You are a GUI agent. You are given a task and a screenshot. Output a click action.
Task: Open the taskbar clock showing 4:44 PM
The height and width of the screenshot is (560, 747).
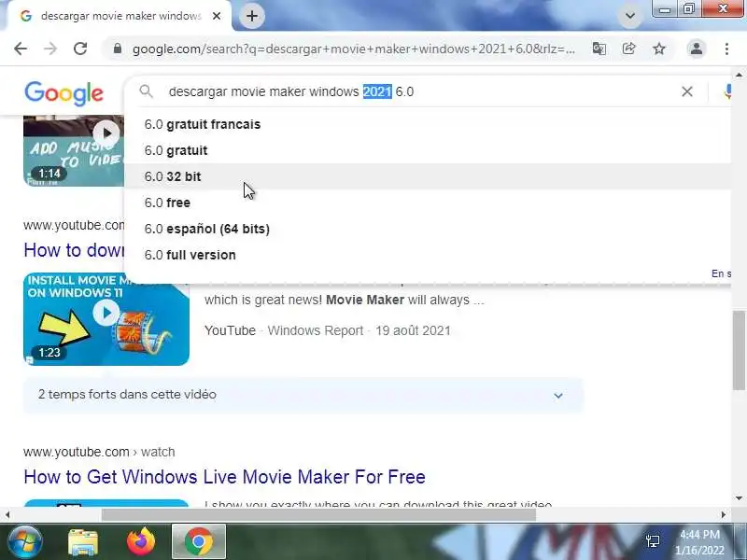pyautogui.click(x=699, y=542)
